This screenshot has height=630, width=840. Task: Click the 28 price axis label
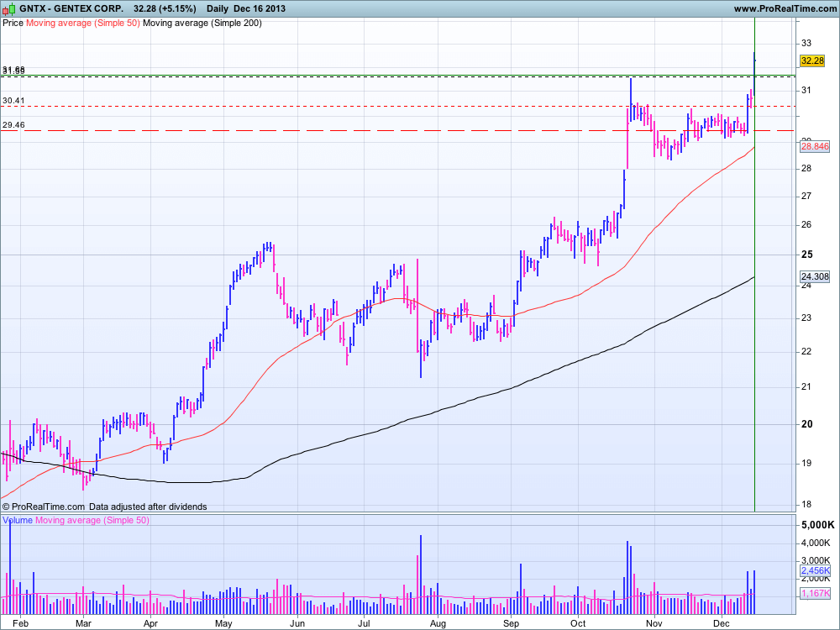click(806, 168)
